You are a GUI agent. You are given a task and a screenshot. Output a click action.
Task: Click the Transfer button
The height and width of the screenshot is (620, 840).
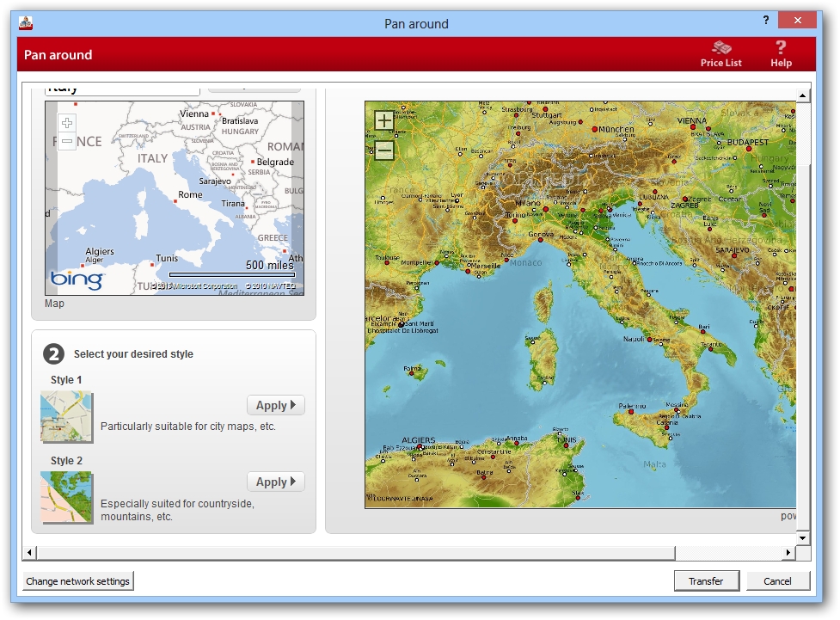[706, 581]
